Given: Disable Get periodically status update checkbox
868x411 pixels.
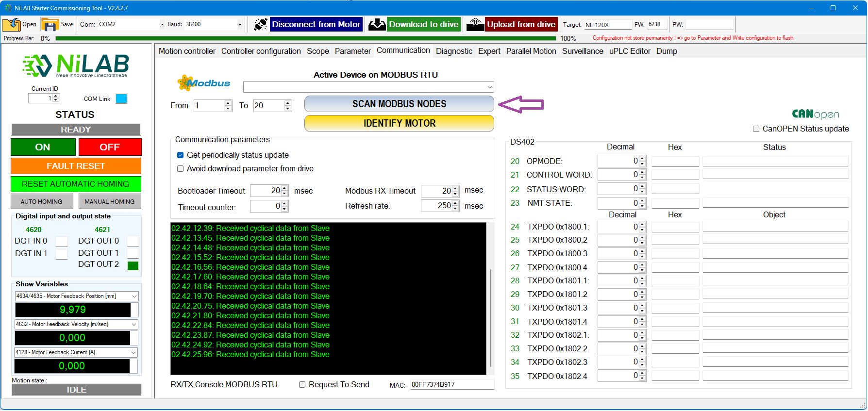Looking at the screenshot, I should [x=181, y=155].
